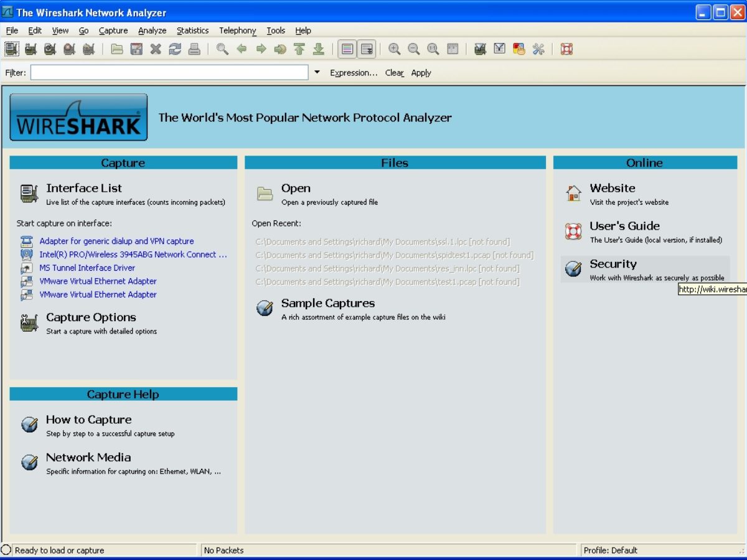The width and height of the screenshot is (747, 560).
Task: Click the lifebuoy help toolbar icon
Action: [x=566, y=49]
